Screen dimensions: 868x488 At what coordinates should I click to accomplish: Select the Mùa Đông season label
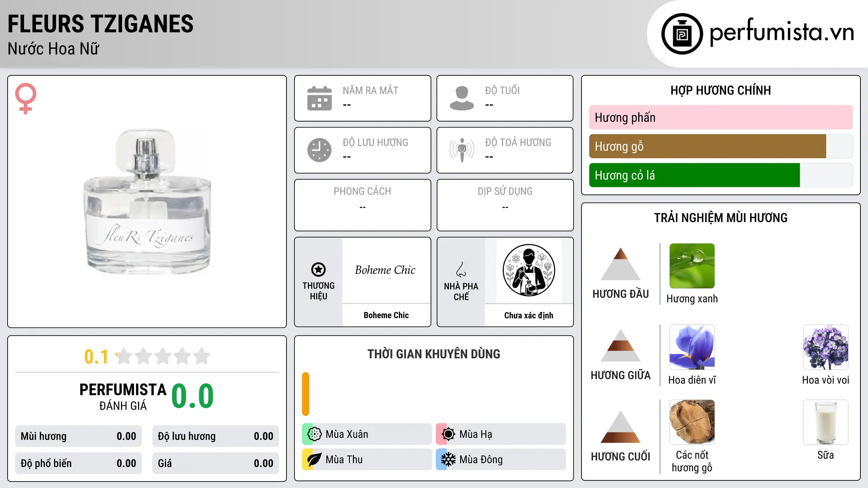point(481,460)
